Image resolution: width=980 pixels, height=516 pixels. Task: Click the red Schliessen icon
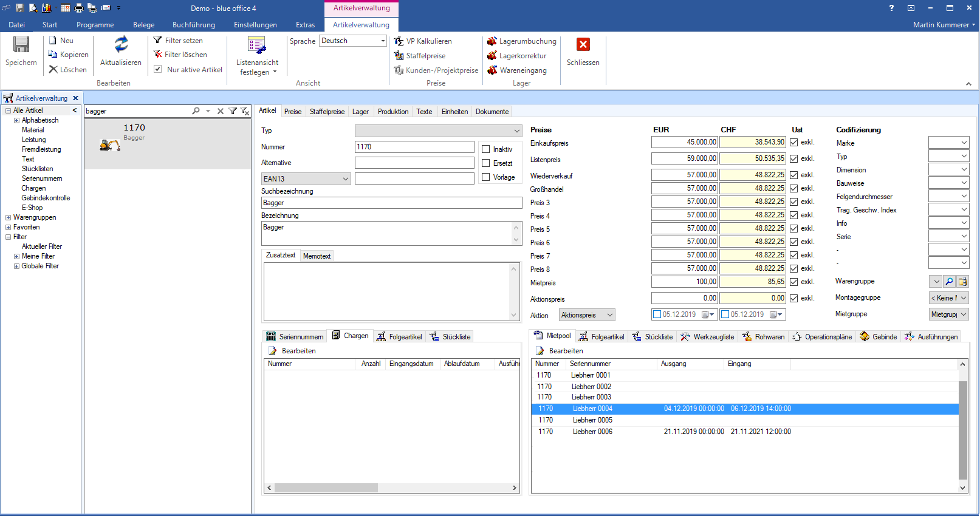(583, 45)
